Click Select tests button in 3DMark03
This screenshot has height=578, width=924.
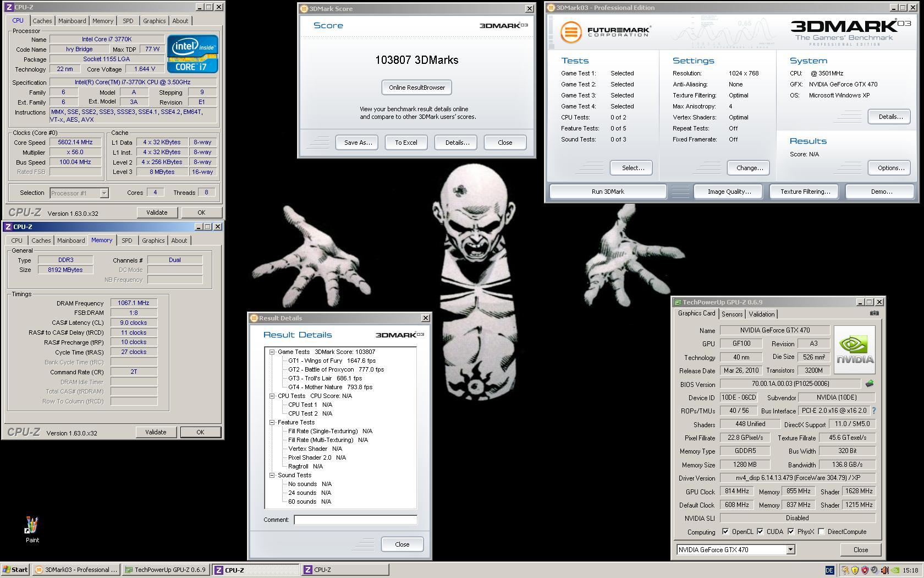click(631, 168)
